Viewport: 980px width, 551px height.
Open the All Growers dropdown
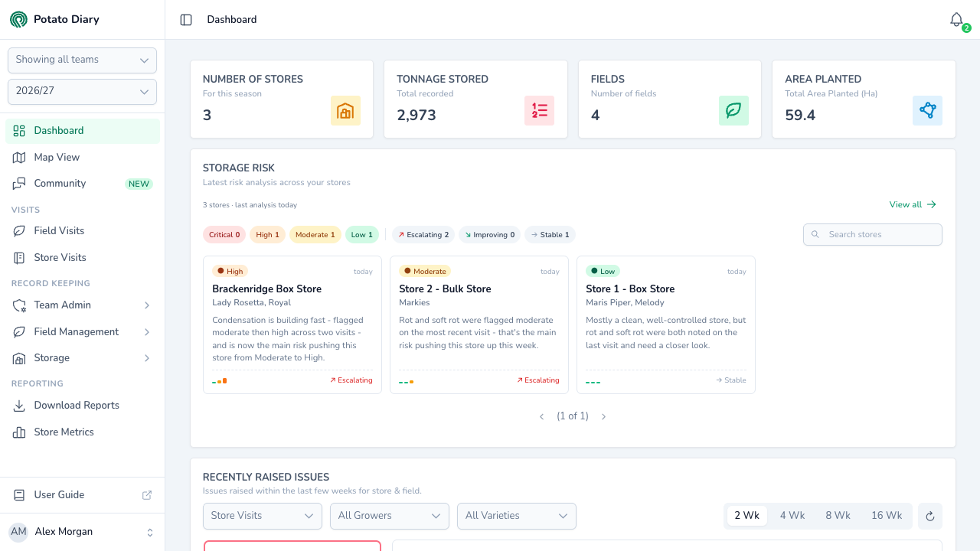[390, 516]
